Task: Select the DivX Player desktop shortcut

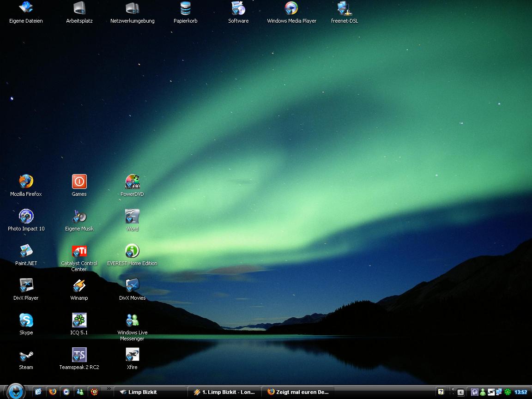Action: pyautogui.click(x=26, y=290)
